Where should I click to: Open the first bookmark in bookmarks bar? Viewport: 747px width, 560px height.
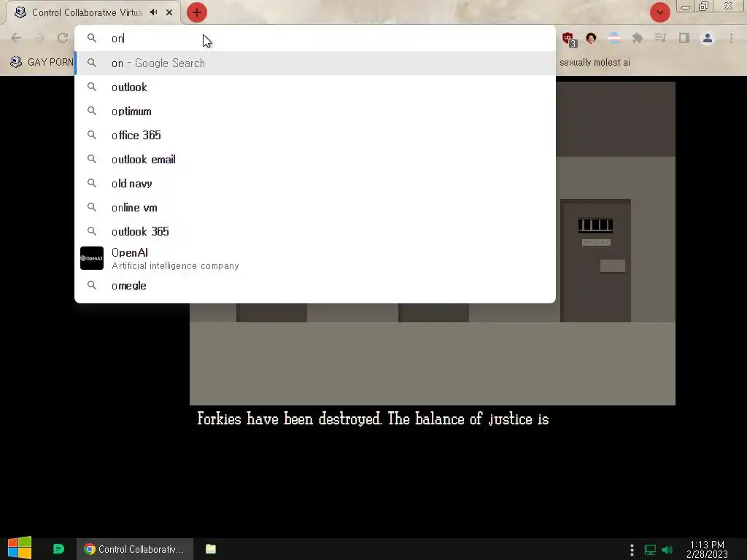tap(42, 62)
